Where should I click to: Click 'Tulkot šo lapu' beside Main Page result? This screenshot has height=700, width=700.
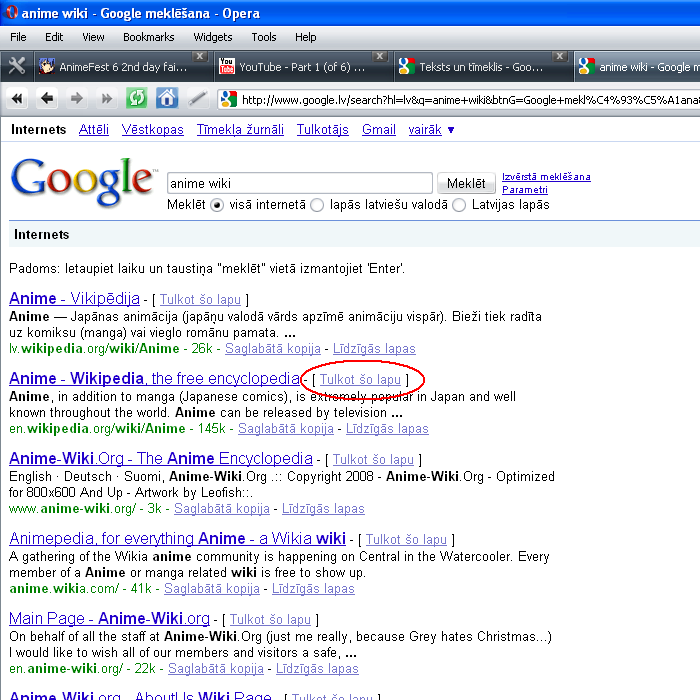point(270,620)
